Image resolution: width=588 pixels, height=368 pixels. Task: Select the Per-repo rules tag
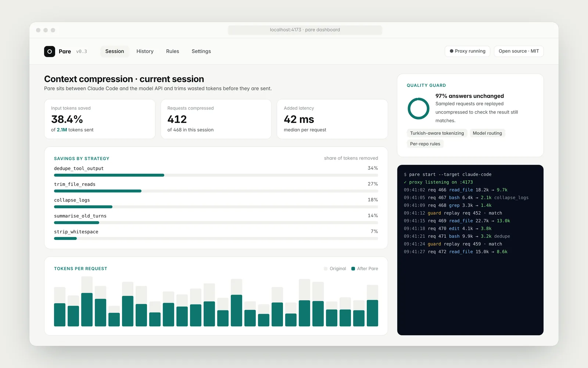point(425,144)
